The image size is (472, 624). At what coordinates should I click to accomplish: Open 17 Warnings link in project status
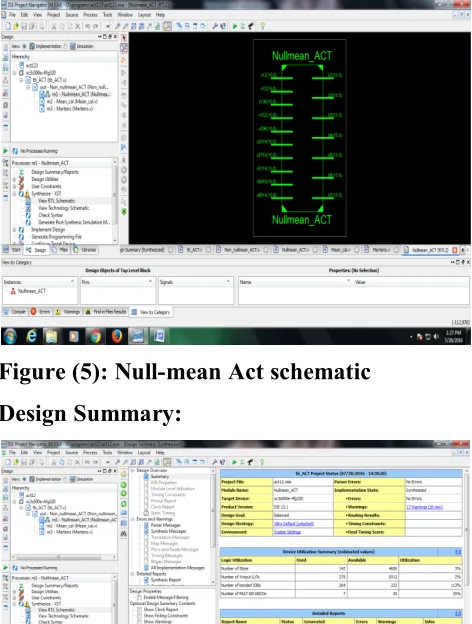pos(424,507)
